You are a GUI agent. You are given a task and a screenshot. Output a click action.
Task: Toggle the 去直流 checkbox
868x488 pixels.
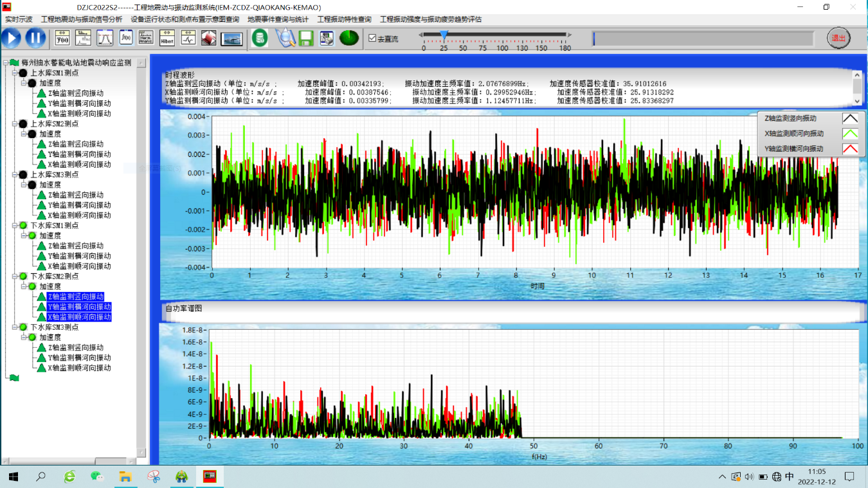click(372, 39)
